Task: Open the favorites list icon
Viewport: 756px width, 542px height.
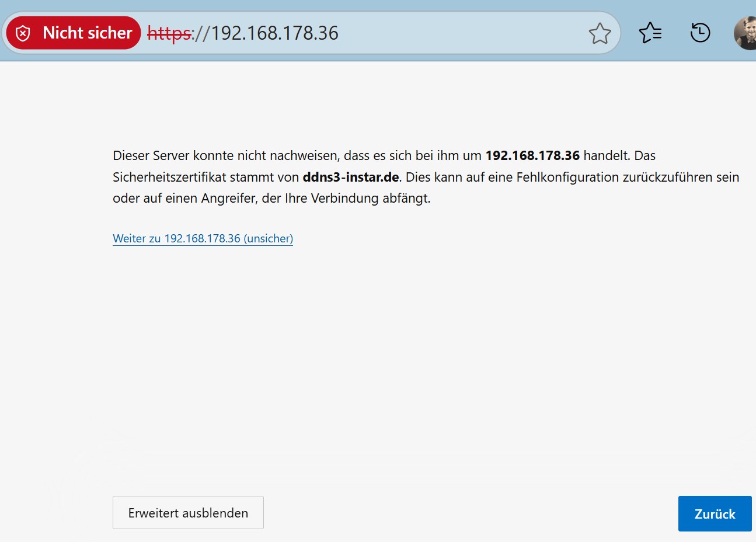Action: tap(650, 33)
